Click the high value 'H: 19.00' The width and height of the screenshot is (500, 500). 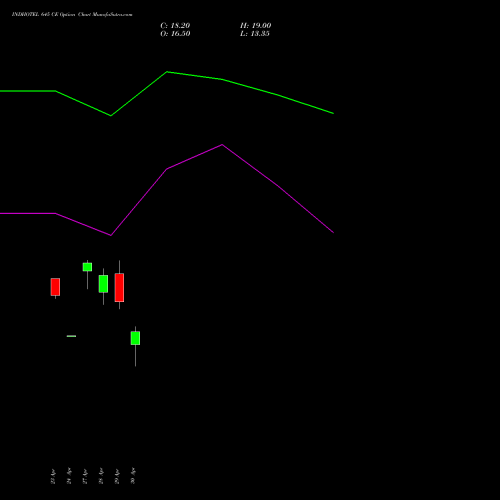[x=256, y=26]
